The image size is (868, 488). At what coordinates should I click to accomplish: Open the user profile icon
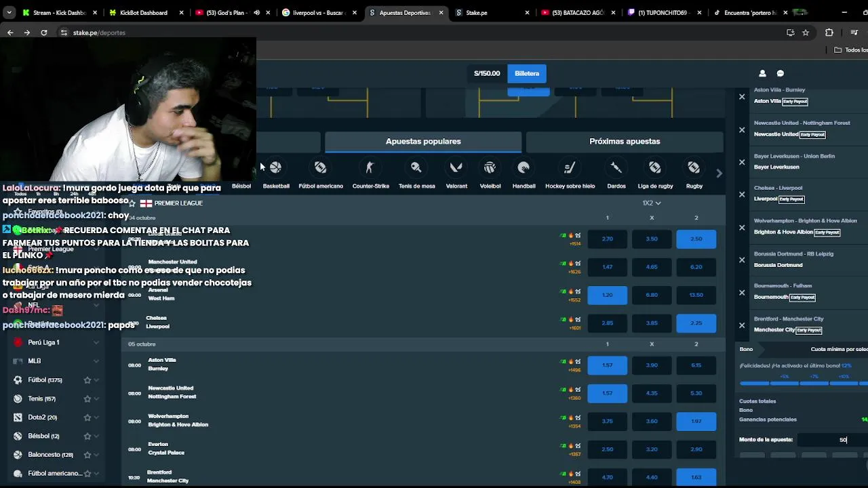(x=762, y=73)
